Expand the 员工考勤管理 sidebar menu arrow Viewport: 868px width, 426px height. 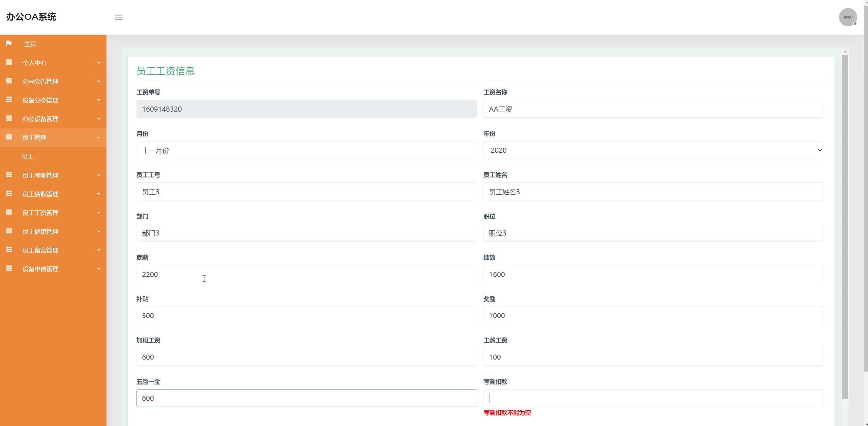[x=99, y=175]
